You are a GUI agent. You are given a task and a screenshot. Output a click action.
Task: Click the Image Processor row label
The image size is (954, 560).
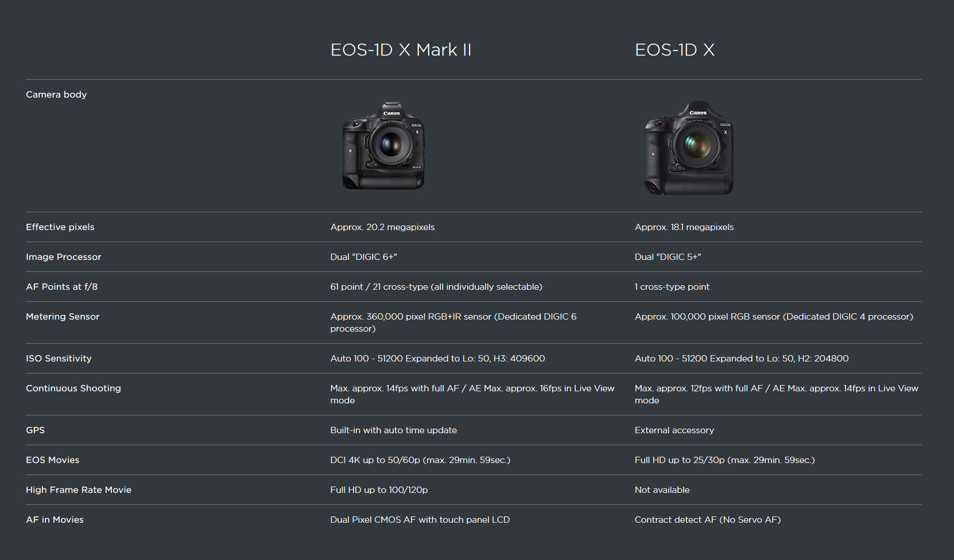click(64, 257)
